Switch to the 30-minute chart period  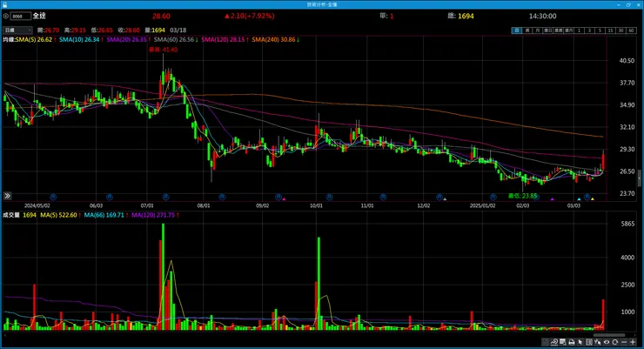[x=621, y=30]
